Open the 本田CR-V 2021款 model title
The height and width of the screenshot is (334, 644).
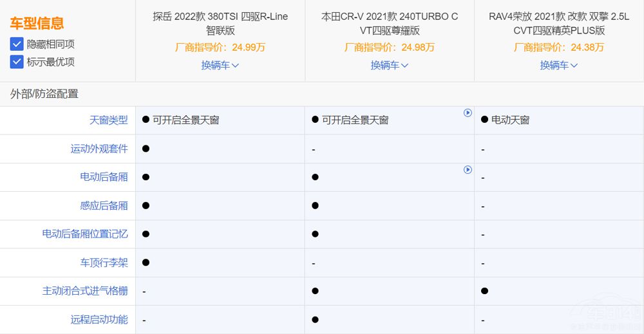point(390,23)
